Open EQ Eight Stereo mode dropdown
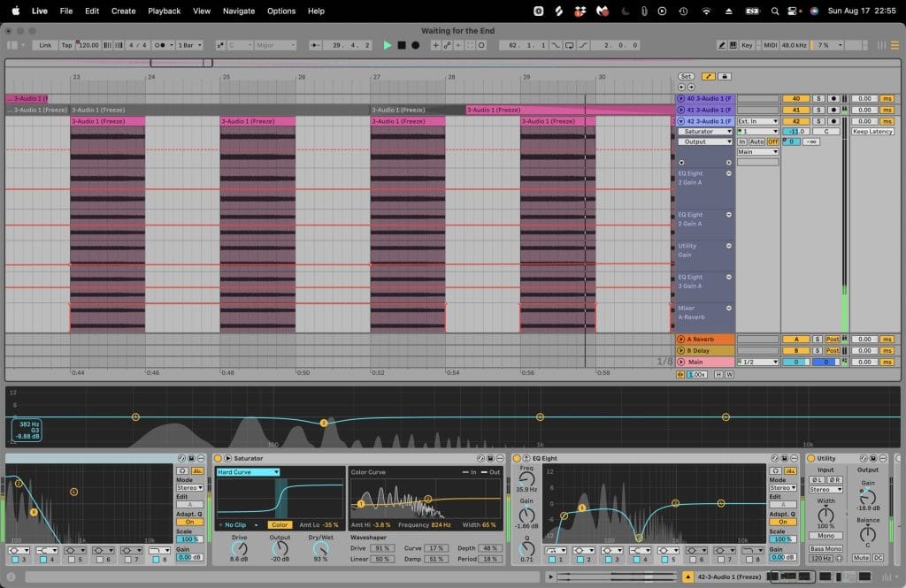The width and height of the screenshot is (906, 588). click(x=783, y=488)
